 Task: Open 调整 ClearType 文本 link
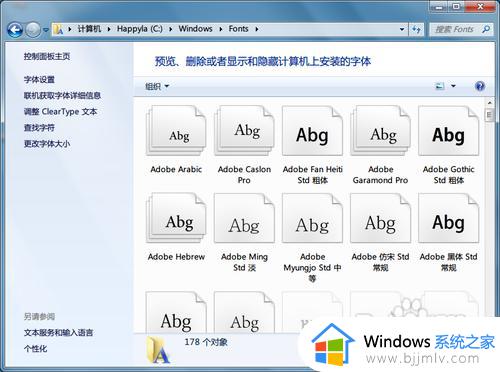60,112
